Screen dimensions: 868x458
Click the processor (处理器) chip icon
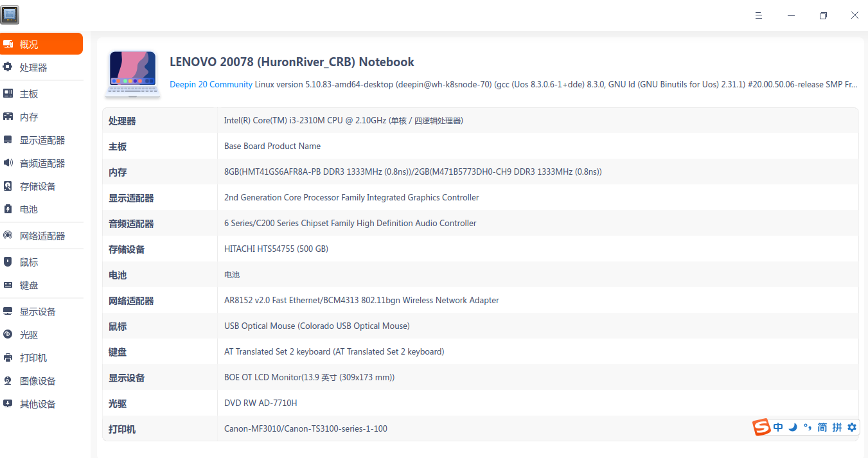[x=8, y=67]
